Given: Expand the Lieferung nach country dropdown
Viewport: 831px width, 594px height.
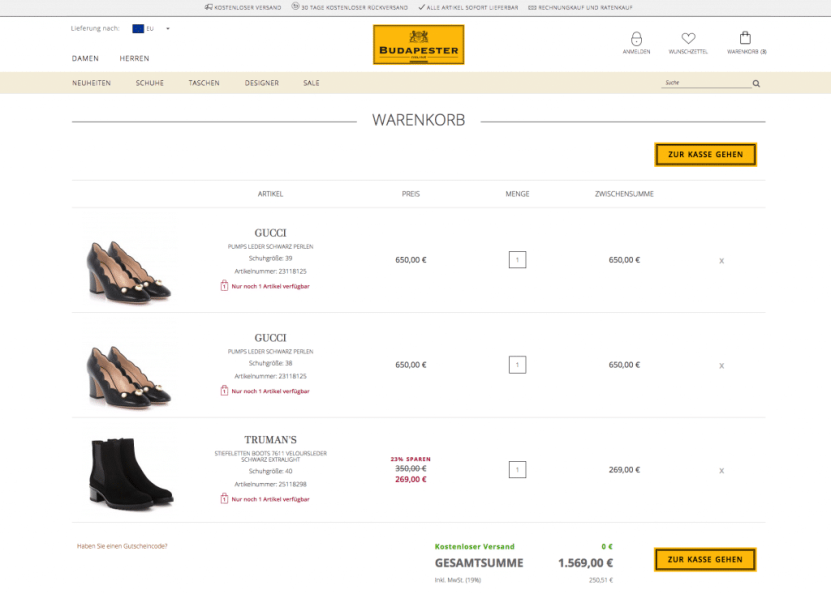Looking at the screenshot, I should point(167,29).
